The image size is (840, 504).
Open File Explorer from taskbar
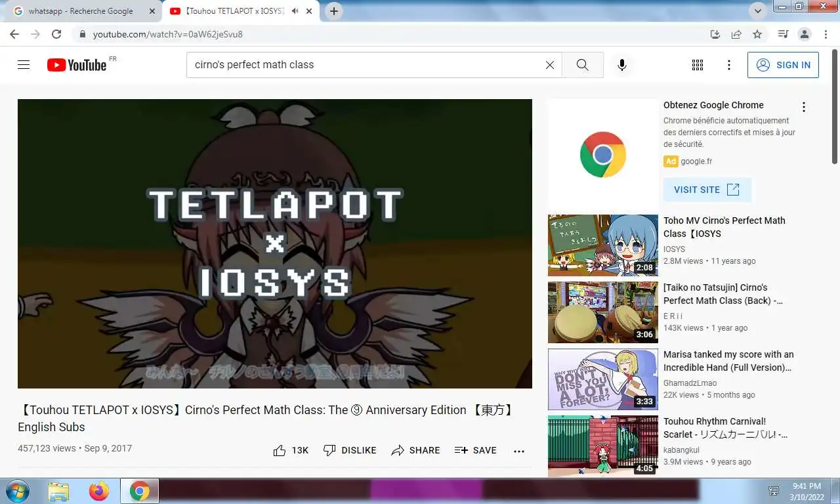click(x=58, y=491)
